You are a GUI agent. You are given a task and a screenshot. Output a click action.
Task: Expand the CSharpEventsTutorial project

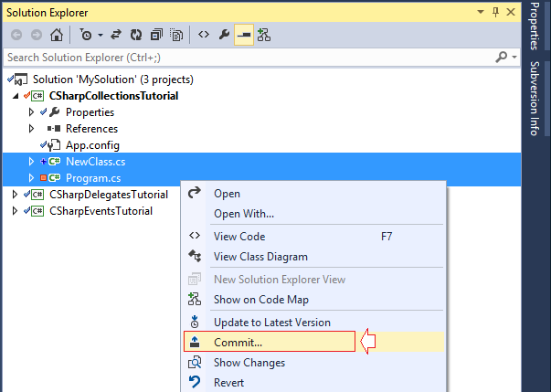[15, 211]
